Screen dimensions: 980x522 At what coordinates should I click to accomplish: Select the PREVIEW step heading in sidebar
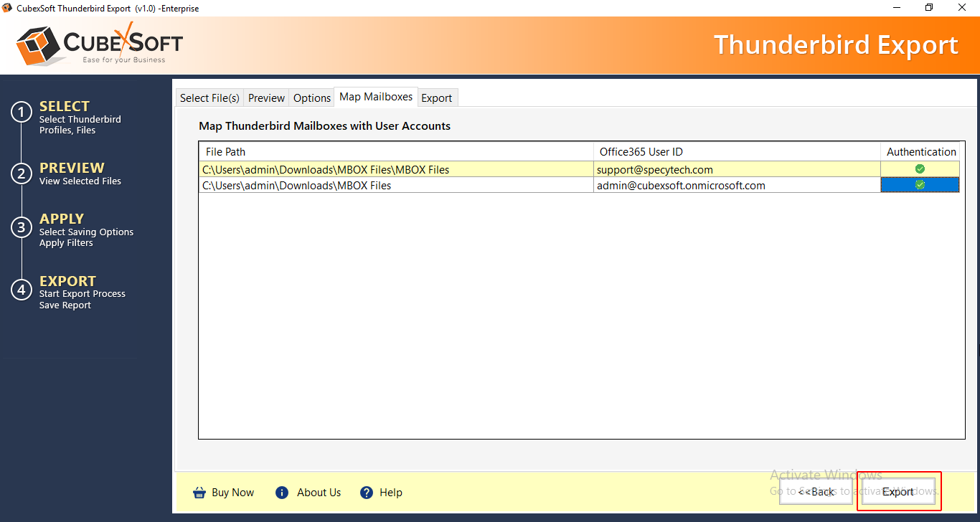point(72,168)
